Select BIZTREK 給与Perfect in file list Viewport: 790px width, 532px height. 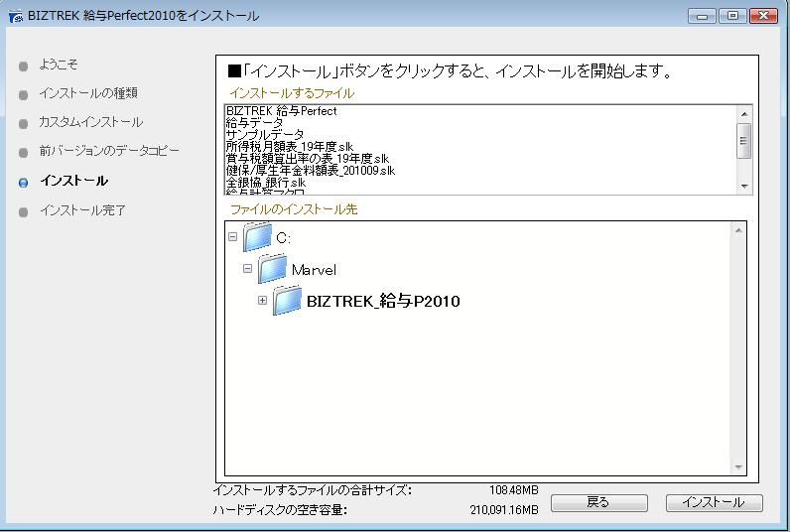[282, 111]
